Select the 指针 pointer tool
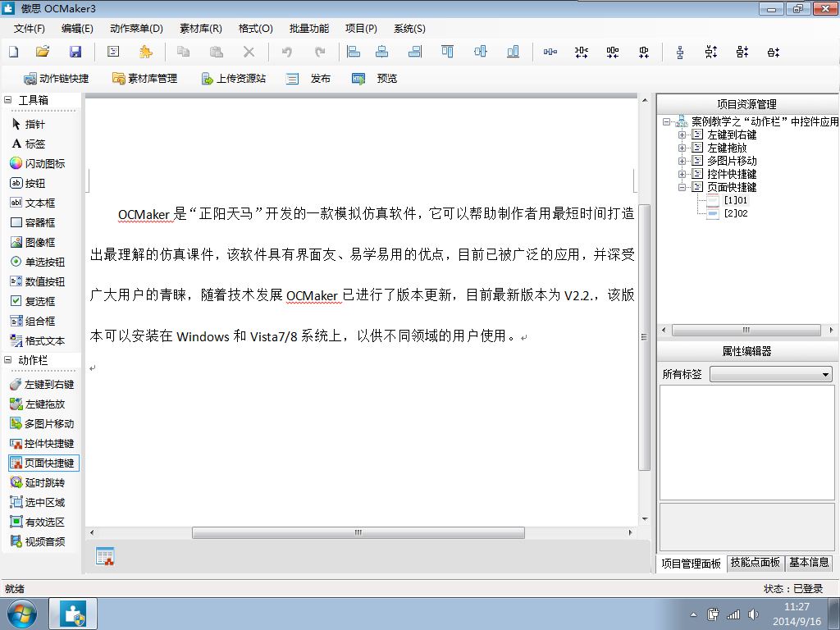This screenshot has width=840, height=630. tap(29, 125)
